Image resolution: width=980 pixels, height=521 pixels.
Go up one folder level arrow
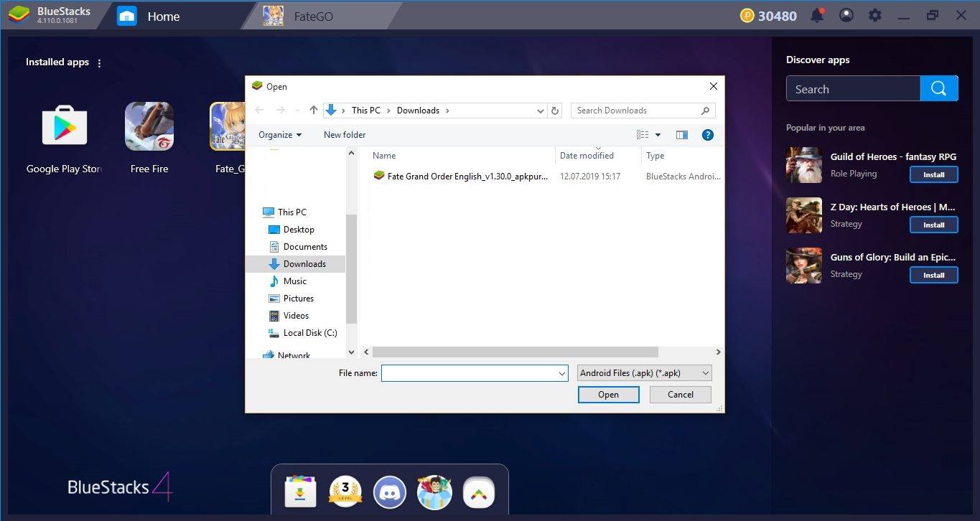(313, 111)
